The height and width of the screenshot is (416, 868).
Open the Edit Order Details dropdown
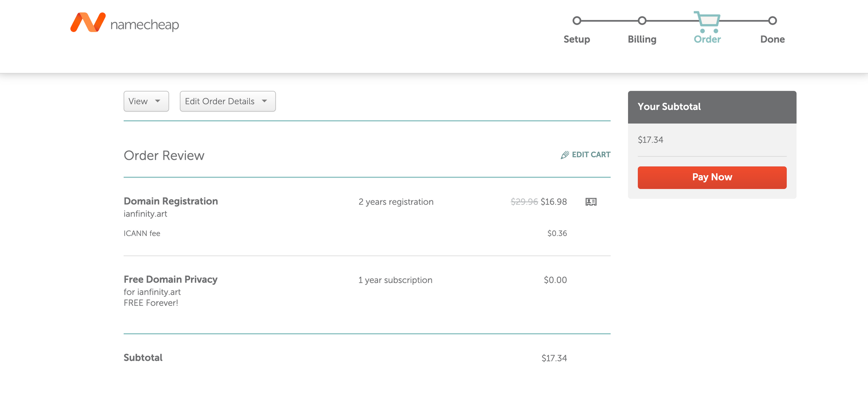pos(228,101)
